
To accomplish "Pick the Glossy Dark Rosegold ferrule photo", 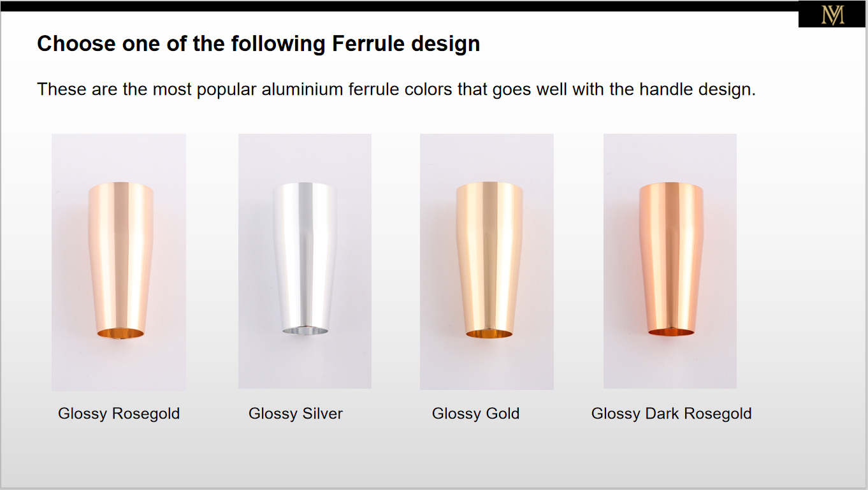I will click(670, 261).
